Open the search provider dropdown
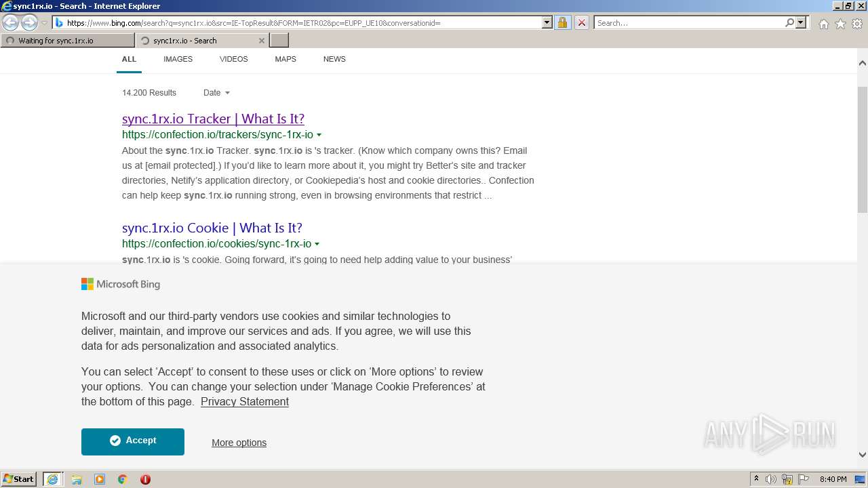The height and width of the screenshot is (488, 868). click(801, 23)
